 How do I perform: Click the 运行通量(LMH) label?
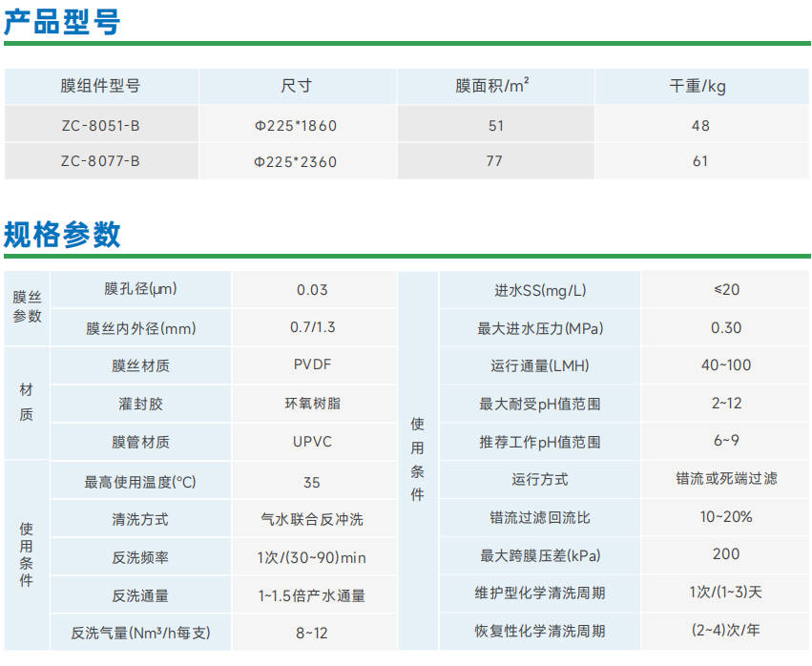coord(540,366)
